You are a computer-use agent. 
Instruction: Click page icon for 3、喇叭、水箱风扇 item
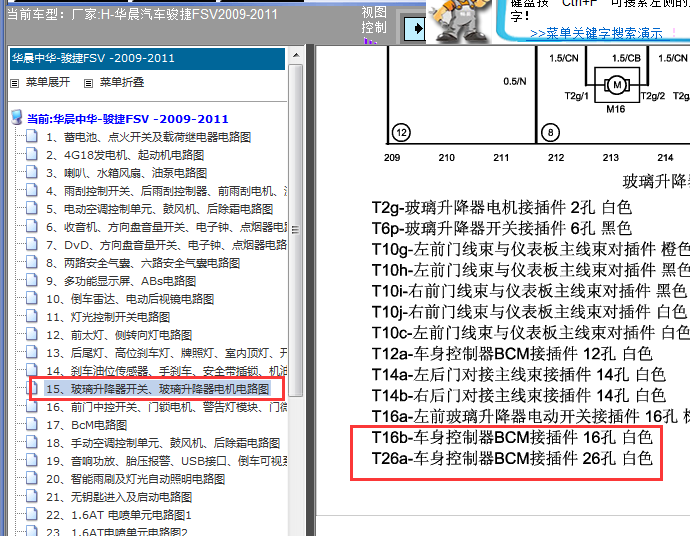pyautogui.click(x=32, y=172)
